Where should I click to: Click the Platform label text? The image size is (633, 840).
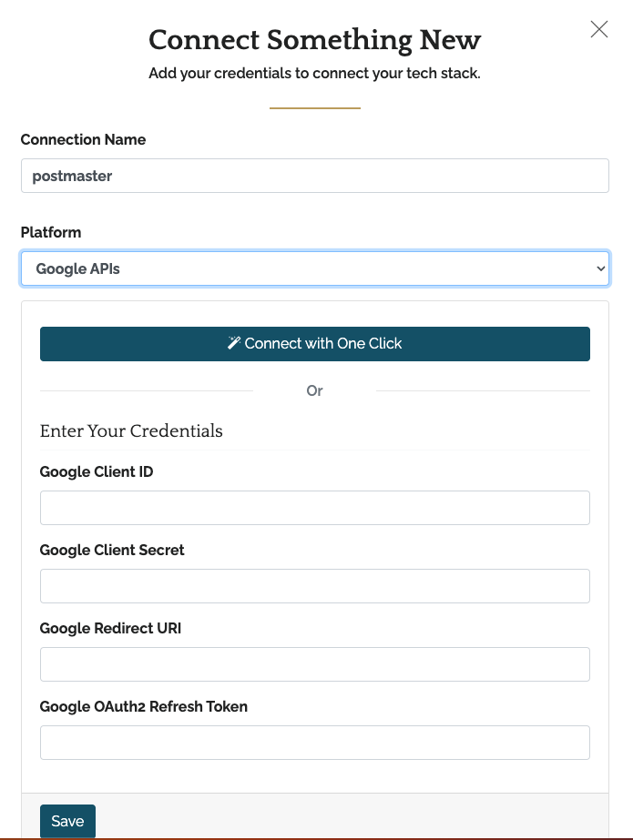click(x=51, y=232)
